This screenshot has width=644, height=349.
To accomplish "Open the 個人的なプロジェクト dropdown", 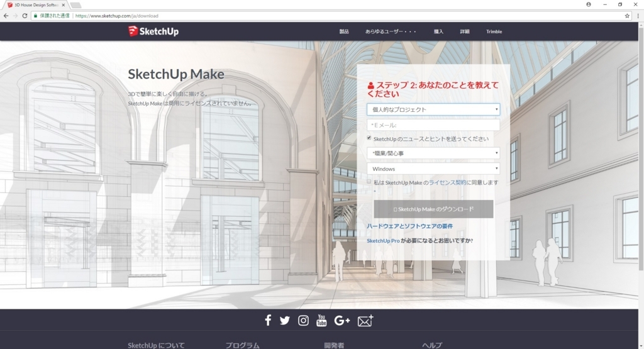I will [x=433, y=109].
